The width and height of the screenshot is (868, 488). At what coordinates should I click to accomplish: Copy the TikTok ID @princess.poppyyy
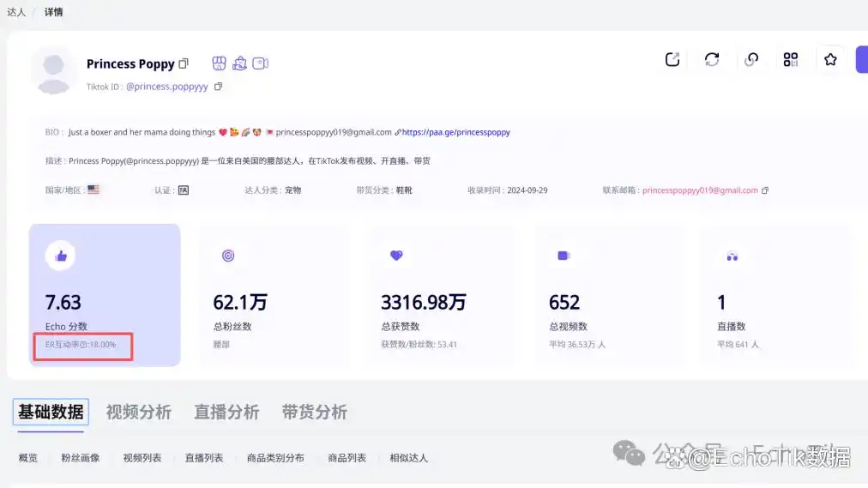point(218,87)
